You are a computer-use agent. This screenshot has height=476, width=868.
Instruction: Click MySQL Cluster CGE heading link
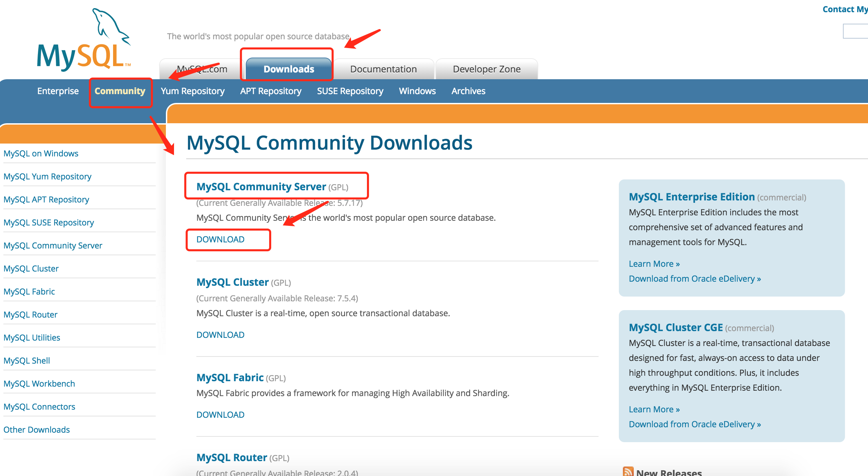tap(676, 327)
